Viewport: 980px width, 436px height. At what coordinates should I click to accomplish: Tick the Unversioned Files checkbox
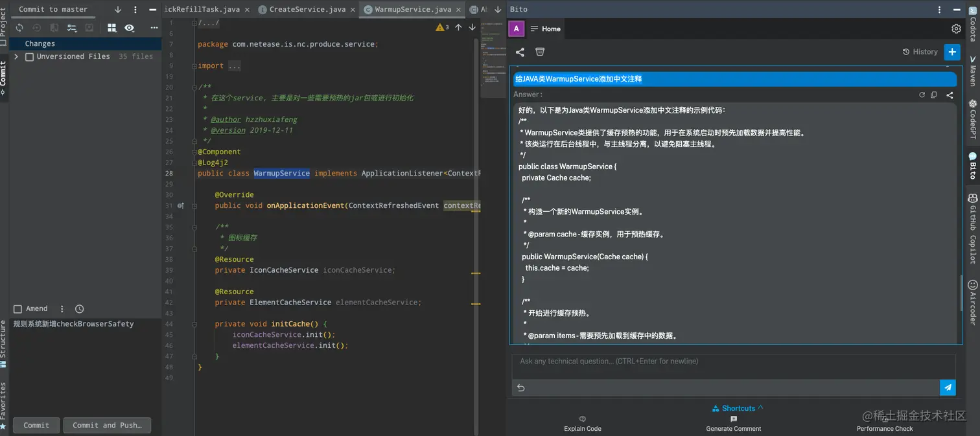click(29, 57)
